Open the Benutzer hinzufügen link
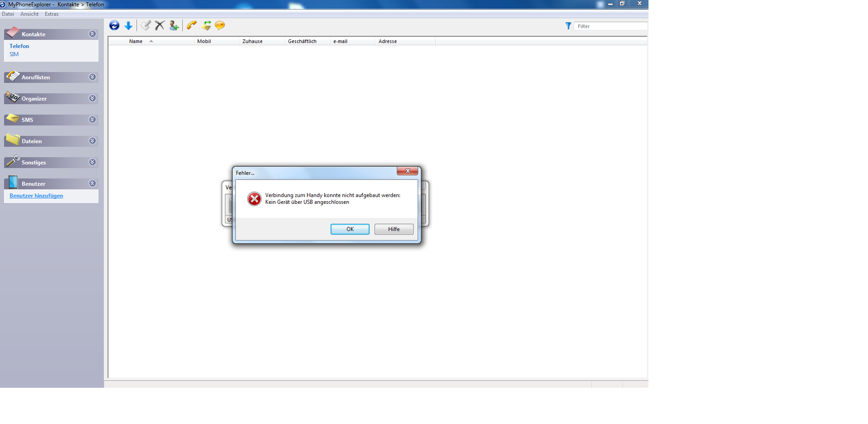868x424 pixels. point(36,196)
